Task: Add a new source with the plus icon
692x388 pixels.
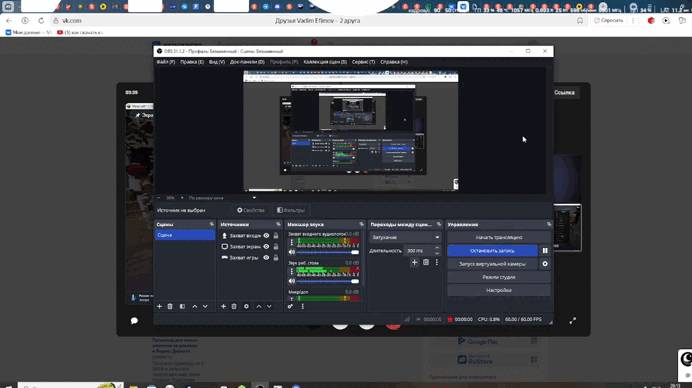Action: [223, 306]
